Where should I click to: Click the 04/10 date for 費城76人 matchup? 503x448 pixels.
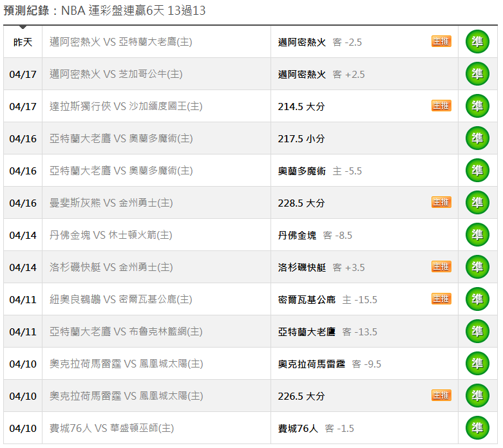[x=23, y=429]
